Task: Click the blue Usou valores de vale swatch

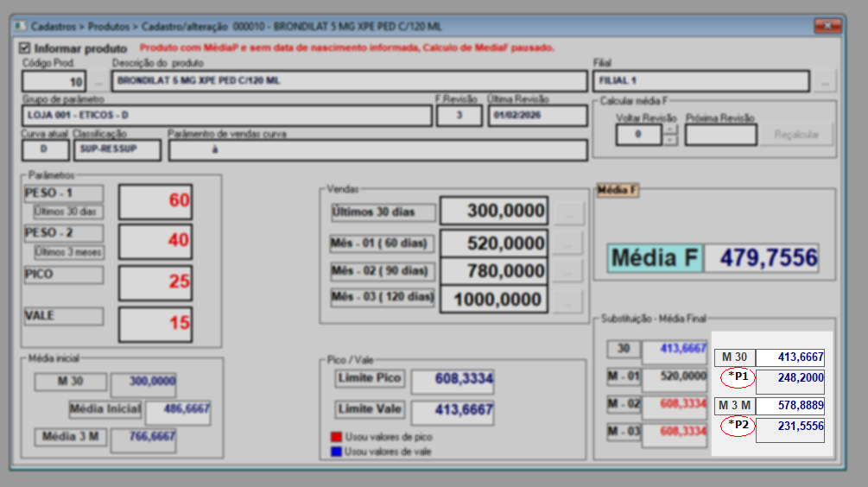Action: (335, 451)
